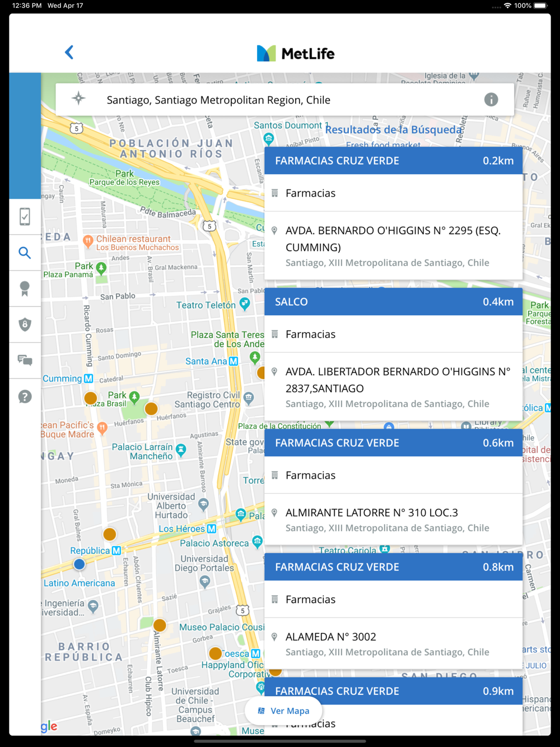Tap the MetLife logo in the header

[x=295, y=53]
